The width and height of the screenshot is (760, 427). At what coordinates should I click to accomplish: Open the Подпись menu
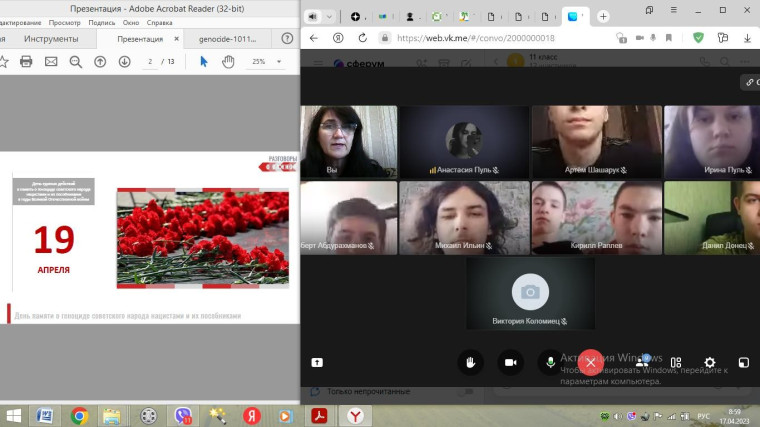(x=102, y=22)
